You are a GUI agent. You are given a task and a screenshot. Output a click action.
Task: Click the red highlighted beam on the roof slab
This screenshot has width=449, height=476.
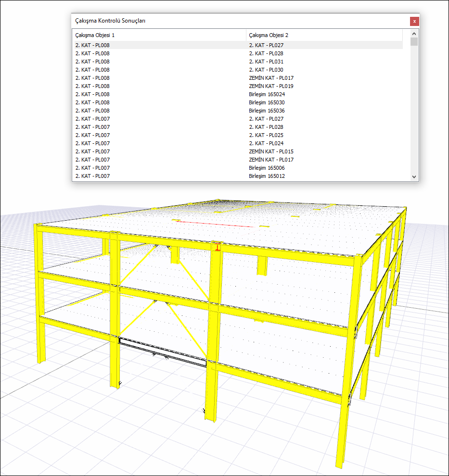[215, 224]
